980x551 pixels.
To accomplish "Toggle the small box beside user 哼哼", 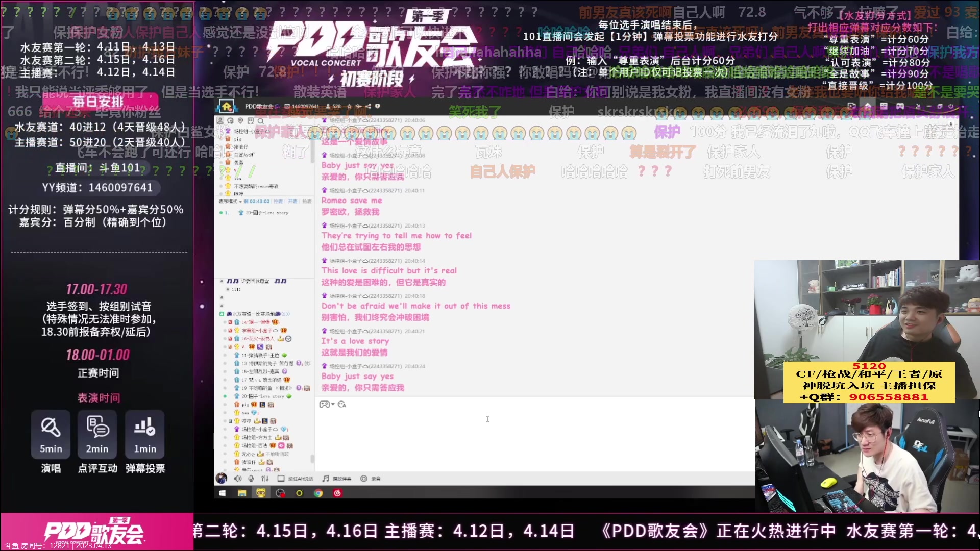I will pyautogui.click(x=230, y=421).
